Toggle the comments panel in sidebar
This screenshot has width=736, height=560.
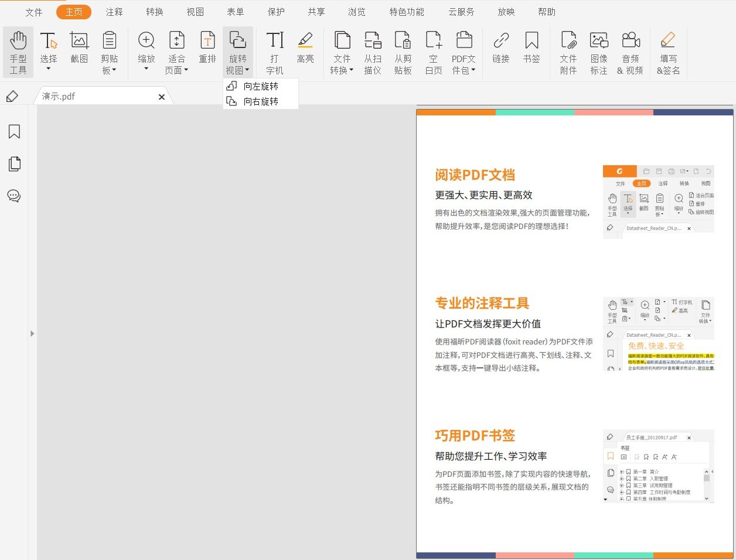coord(13,196)
